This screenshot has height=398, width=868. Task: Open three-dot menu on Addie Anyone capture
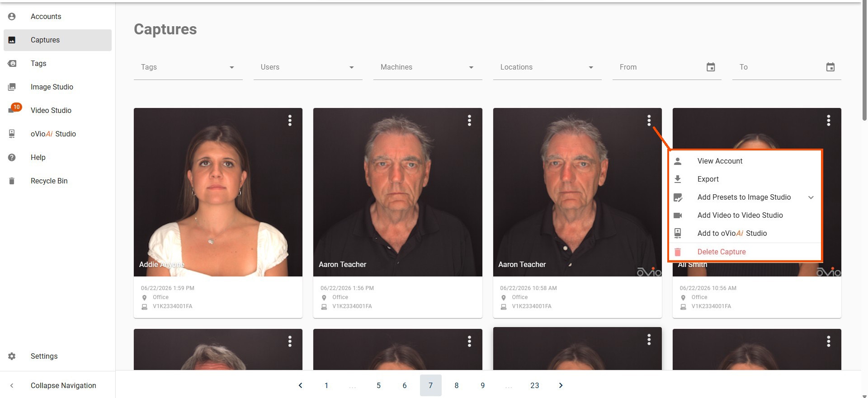click(290, 120)
